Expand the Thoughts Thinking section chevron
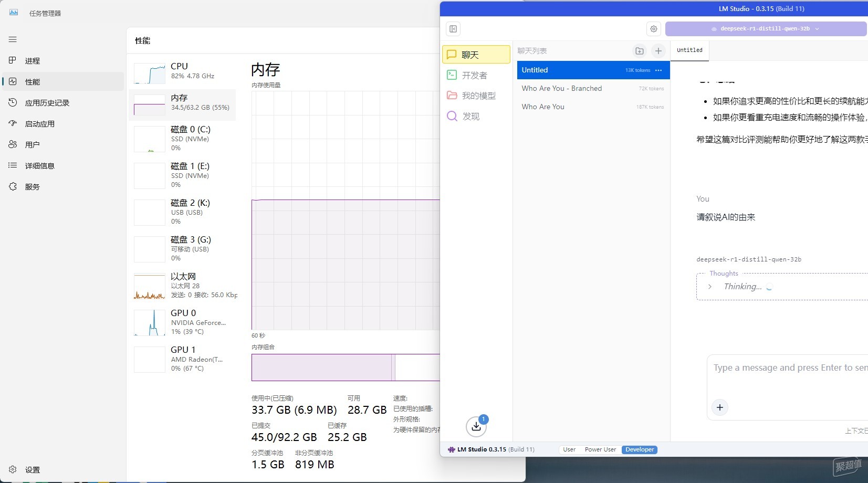 (x=710, y=287)
